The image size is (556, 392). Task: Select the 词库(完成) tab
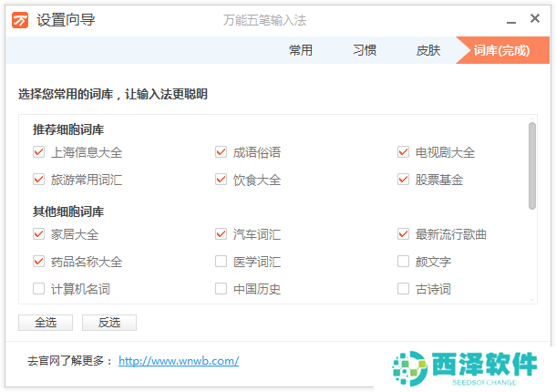point(501,50)
